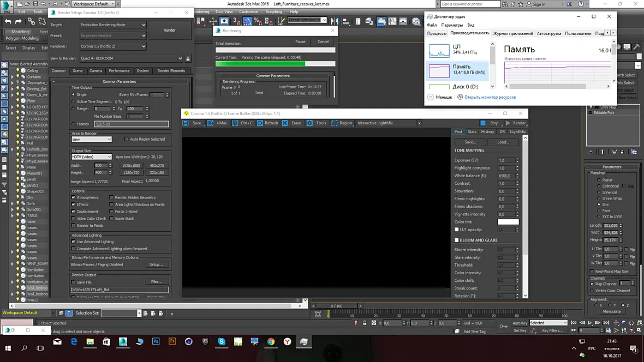Open Skype from Windows taskbar
Viewport: 644px width, 362px height.
pos(222,341)
